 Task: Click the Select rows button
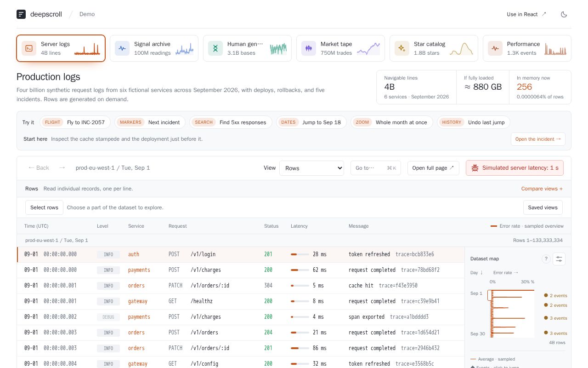click(x=44, y=207)
